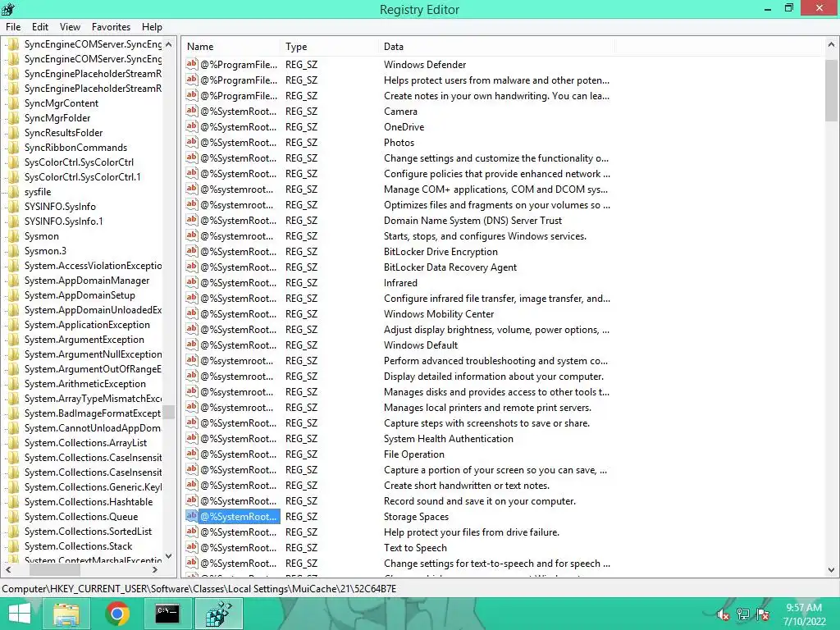
Task: Click the string icon of the Windows Default row
Action: (192, 345)
